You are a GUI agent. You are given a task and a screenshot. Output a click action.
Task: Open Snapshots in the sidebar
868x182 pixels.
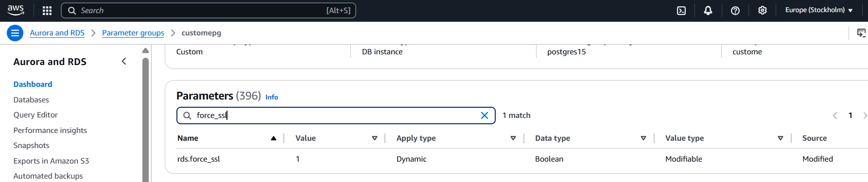tap(32, 145)
